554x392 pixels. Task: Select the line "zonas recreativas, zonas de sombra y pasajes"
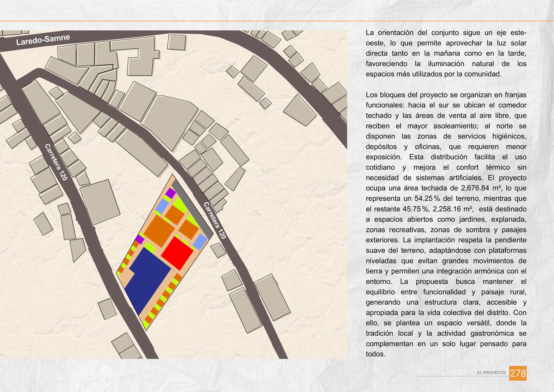[x=446, y=230]
